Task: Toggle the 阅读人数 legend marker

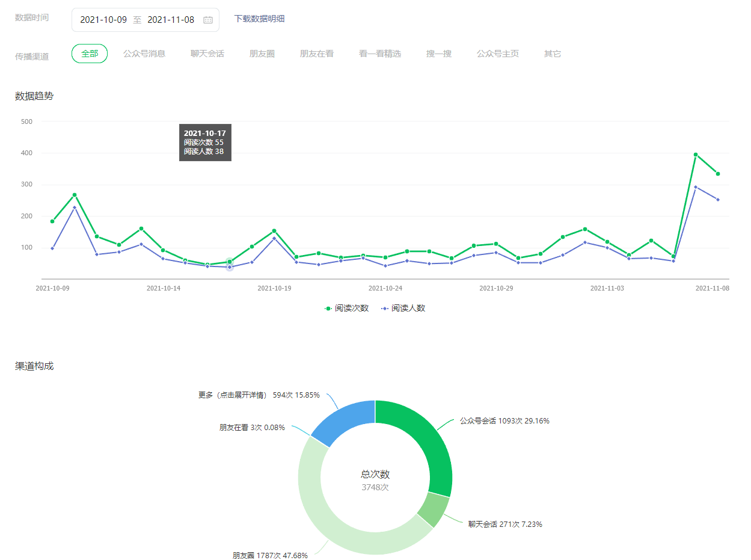Action: 385,308
